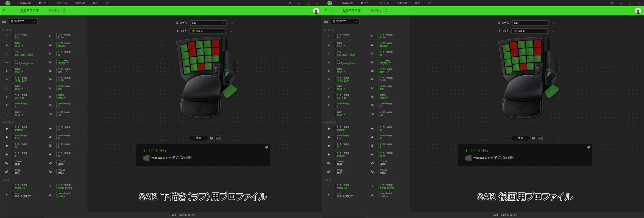Go back with the arrow in left window

(x=4, y=11)
